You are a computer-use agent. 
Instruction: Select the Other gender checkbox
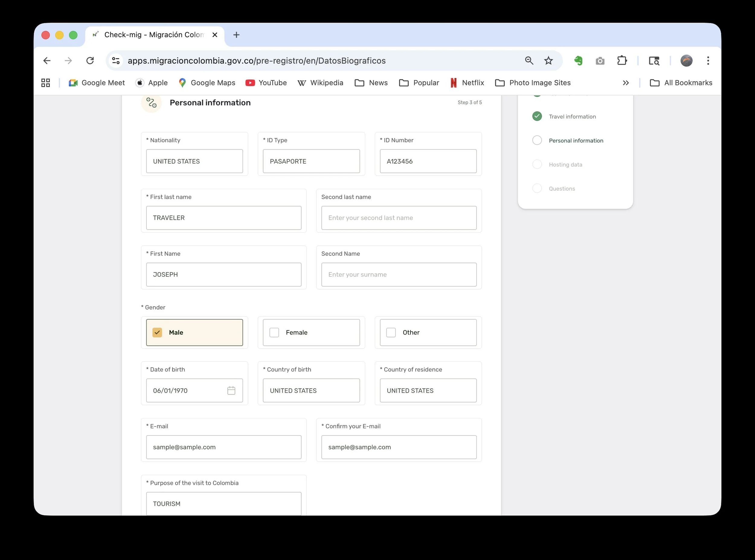click(x=391, y=333)
